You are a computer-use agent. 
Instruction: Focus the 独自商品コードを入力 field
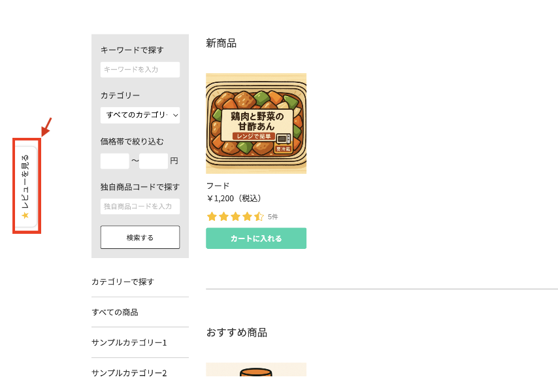point(140,206)
